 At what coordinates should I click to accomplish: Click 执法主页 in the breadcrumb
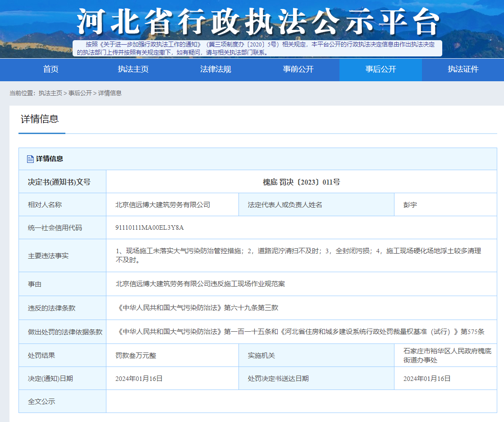[50, 93]
